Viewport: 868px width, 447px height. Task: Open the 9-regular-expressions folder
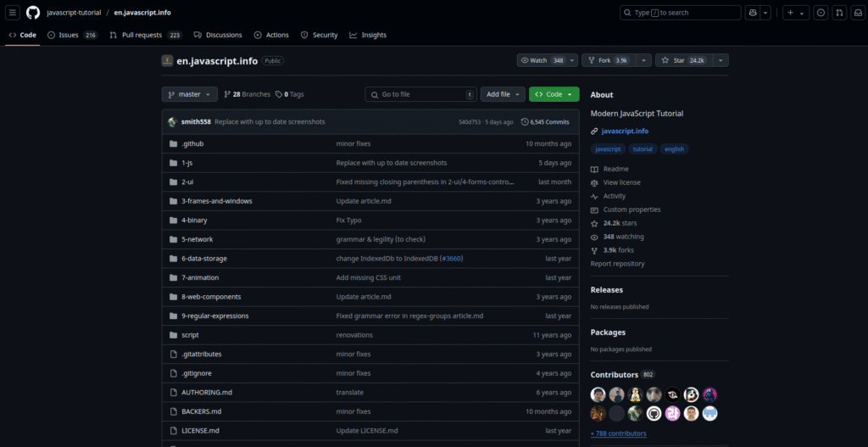coord(215,316)
